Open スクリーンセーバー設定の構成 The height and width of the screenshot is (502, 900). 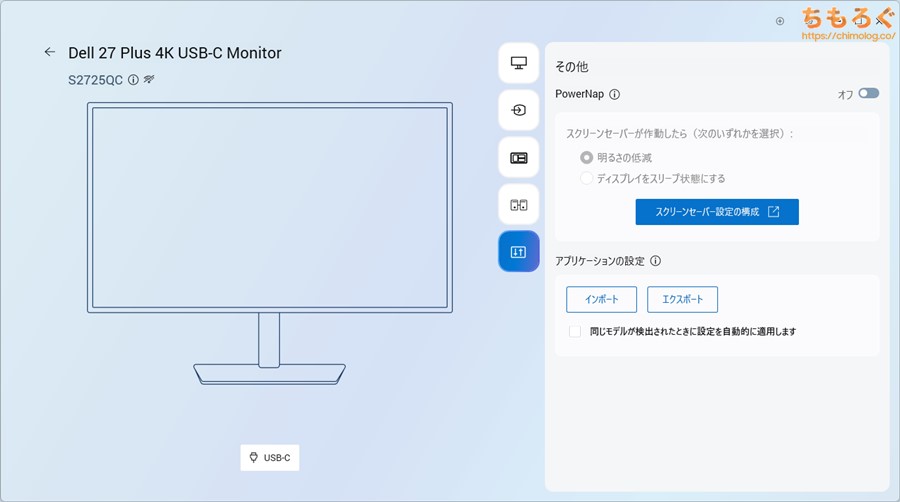(716, 212)
